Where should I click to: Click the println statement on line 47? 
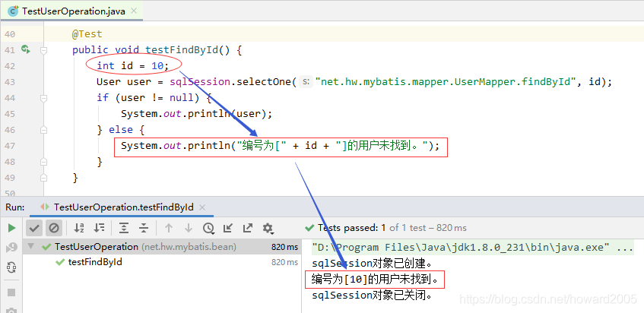280,146
